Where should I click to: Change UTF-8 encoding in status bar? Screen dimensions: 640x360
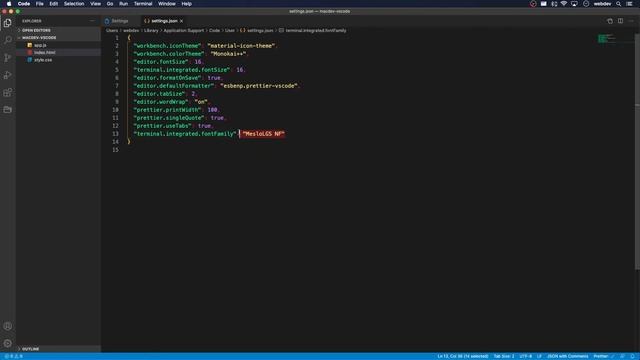click(x=525, y=356)
